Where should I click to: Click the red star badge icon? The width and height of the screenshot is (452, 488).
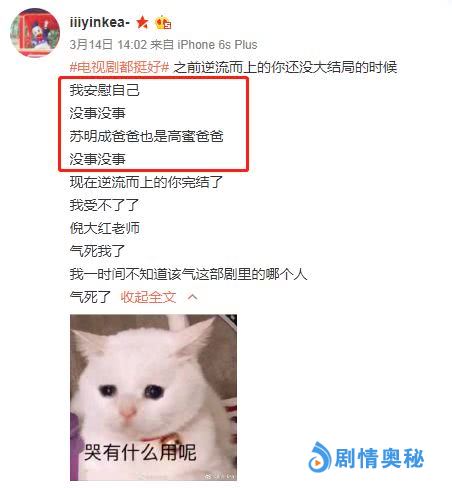point(142,22)
